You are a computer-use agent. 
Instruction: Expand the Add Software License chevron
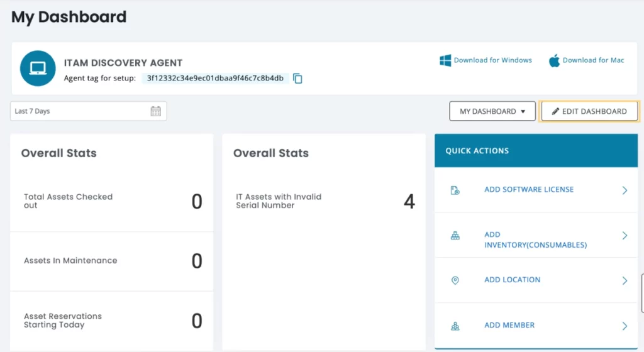(x=625, y=190)
